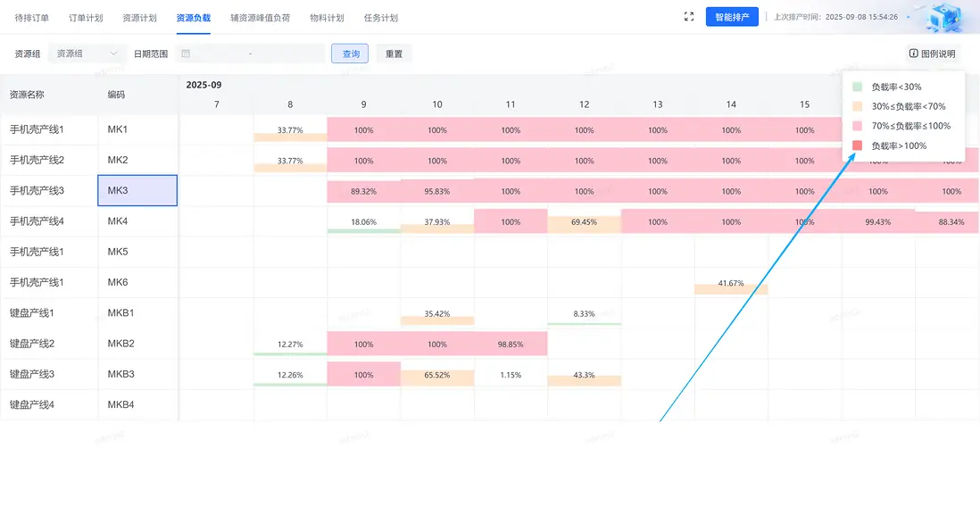Image resolution: width=980 pixels, height=515 pixels.
Task: Click green swatch for 负载率<30%
Action: (x=857, y=87)
